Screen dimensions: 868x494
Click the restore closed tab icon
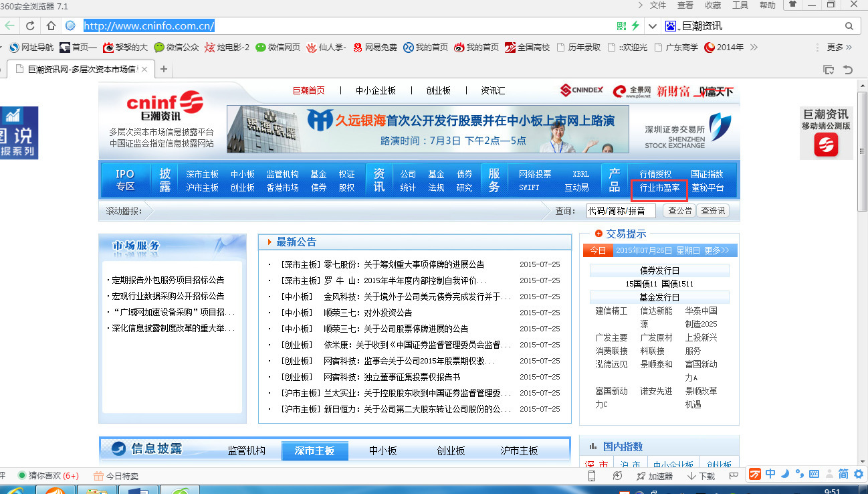coord(848,70)
